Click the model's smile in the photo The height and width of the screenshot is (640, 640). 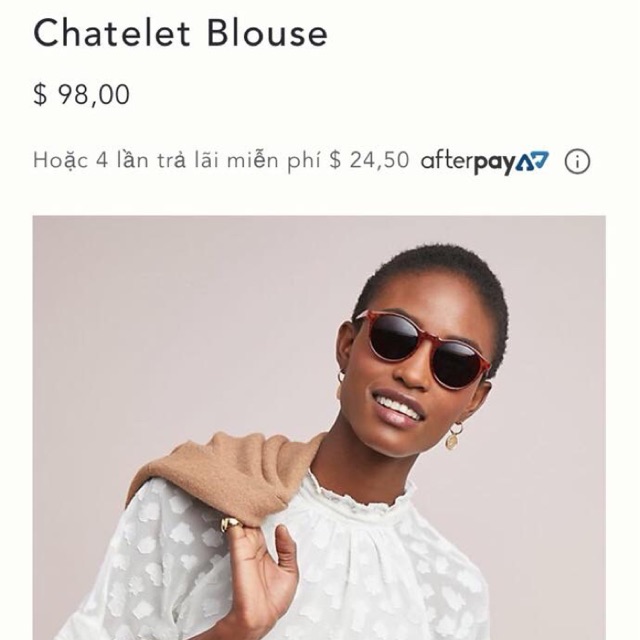click(x=398, y=405)
